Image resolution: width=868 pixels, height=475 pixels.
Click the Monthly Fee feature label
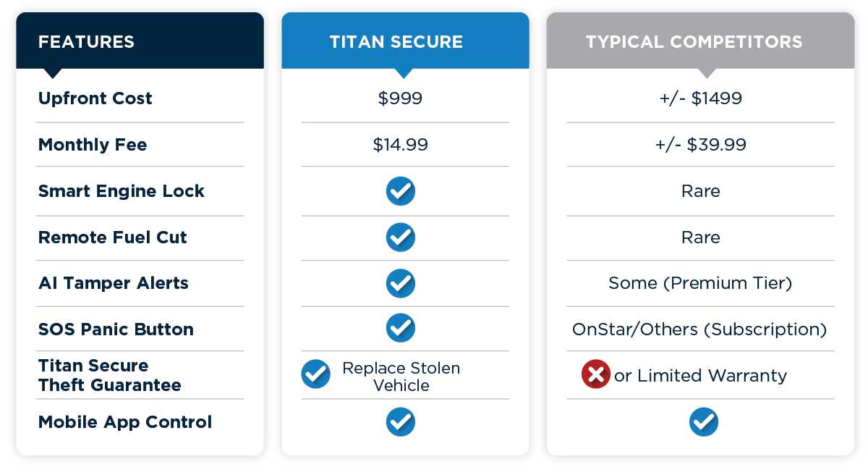click(93, 145)
